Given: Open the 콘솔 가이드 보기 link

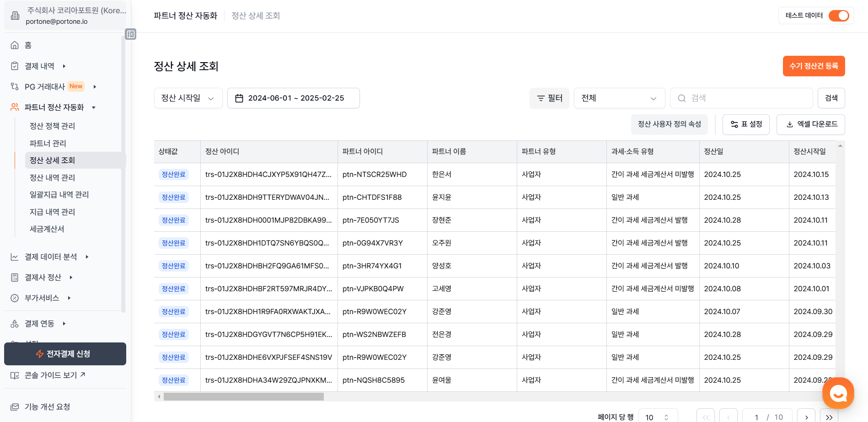Looking at the screenshot, I should pyautogui.click(x=55, y=375).
